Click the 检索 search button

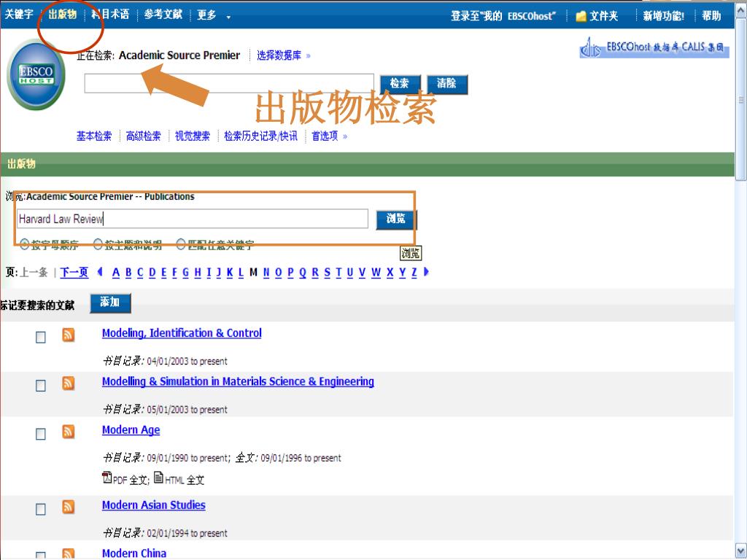(400, 84)
